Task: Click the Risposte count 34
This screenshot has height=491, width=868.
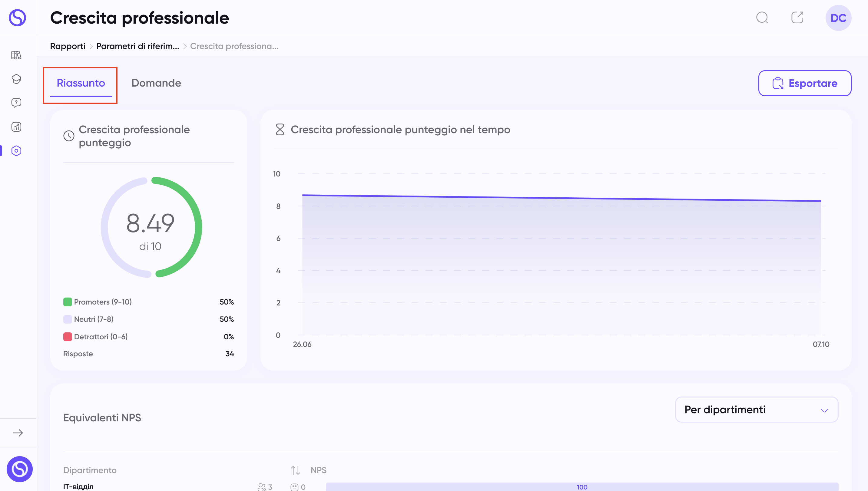Action: click(229, 354)
